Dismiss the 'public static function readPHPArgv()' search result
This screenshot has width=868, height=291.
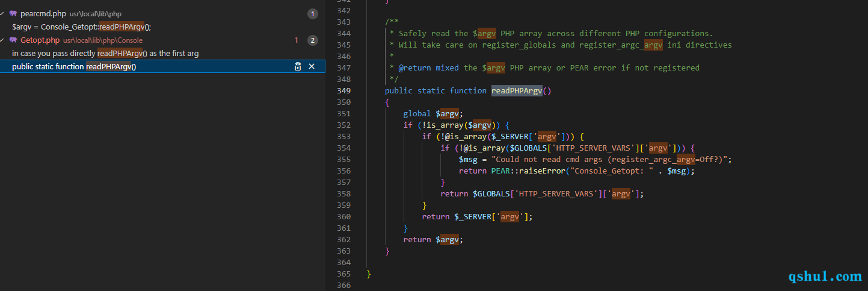pyautogui.click(x=312, y=66)
